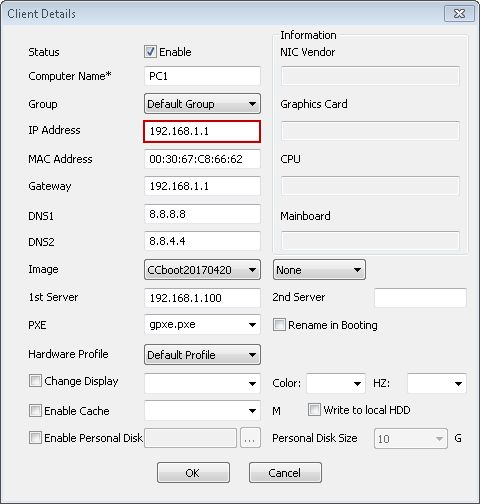The height and width of the screenshot is (504, 480).
Task: Click the empty 2nd Server field
Action: tap(420, 298)
